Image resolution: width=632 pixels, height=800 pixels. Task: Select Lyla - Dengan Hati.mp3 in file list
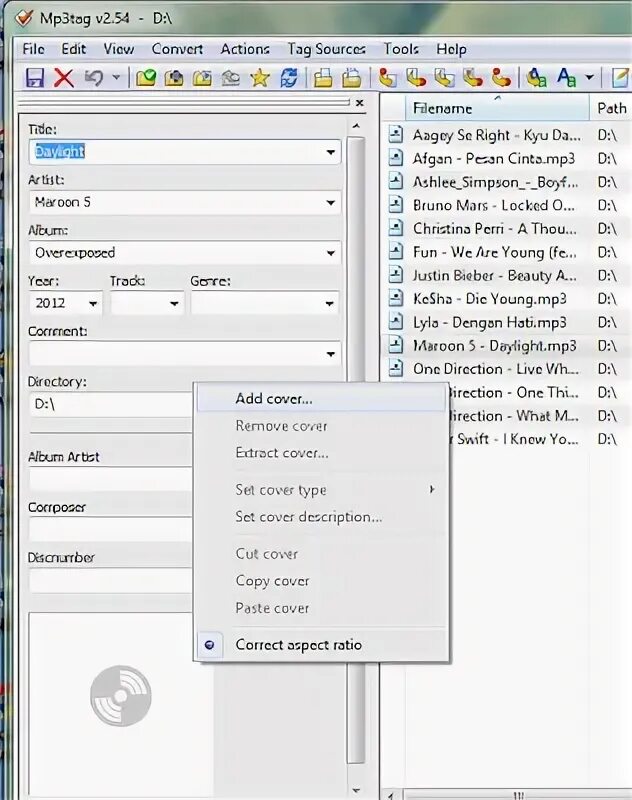[489, 322]
